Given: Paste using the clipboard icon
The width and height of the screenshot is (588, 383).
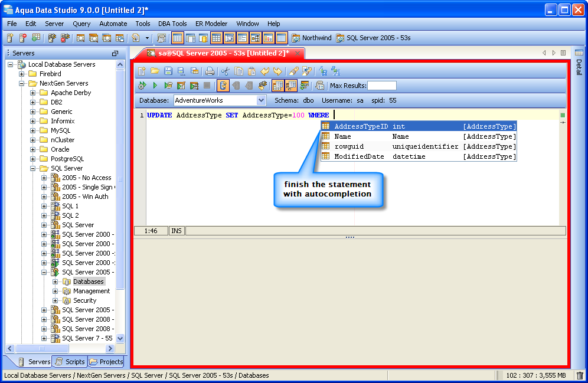Looking at the screenshot, I should point(251,71).
